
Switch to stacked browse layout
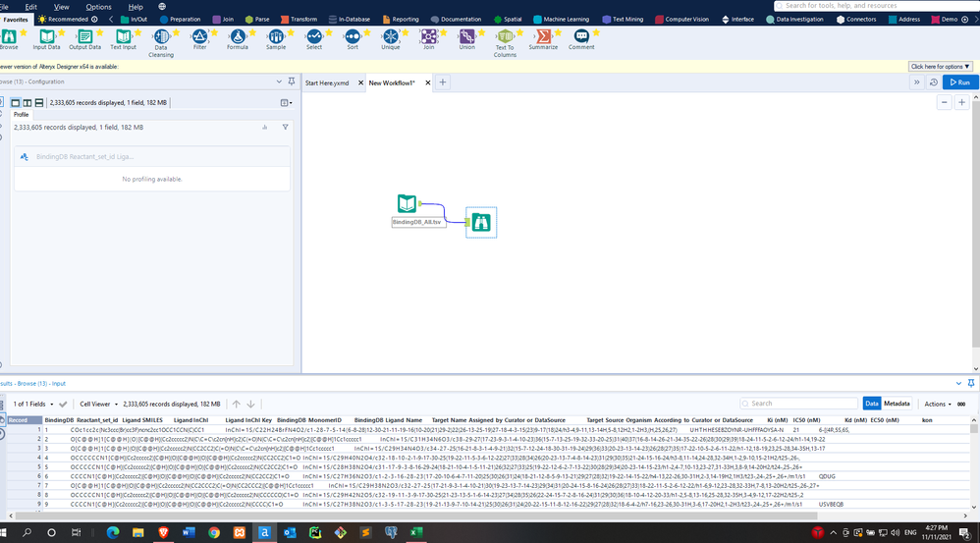[x=39, y=102]
